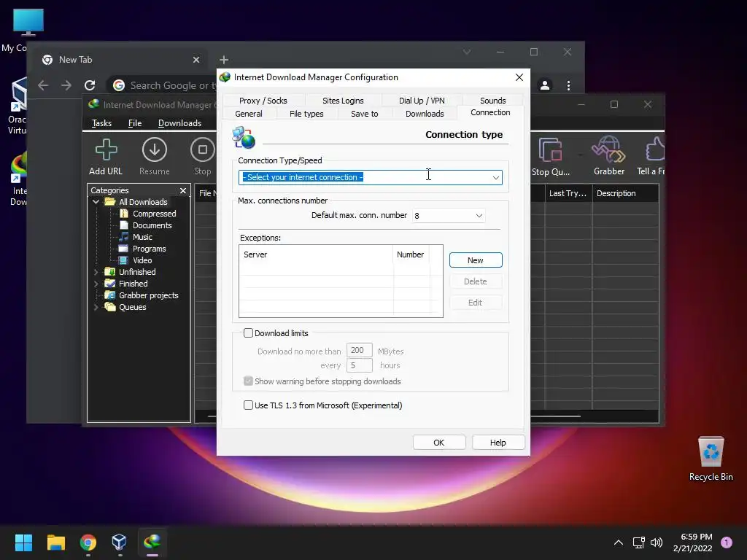747x560 pixels.
Task: Enable Use TLS 1.3 from Microsoft
Action: (x=248, y=405)
